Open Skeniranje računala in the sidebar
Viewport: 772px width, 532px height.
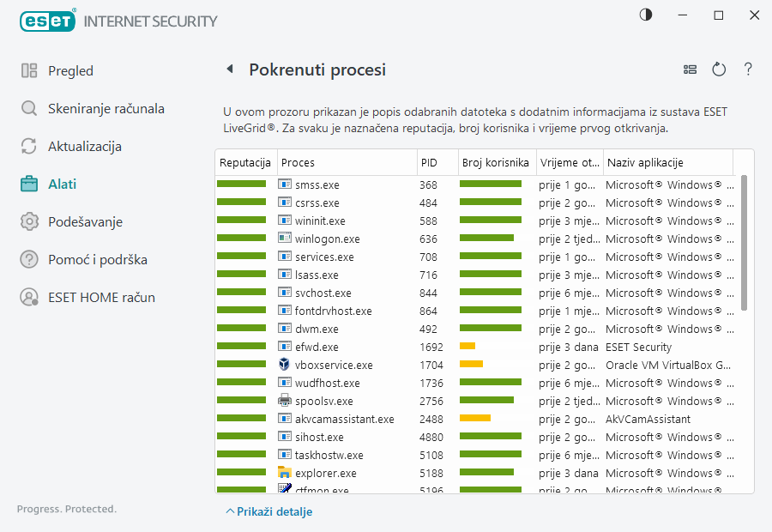pyautogui.click(x=106, y=109)
